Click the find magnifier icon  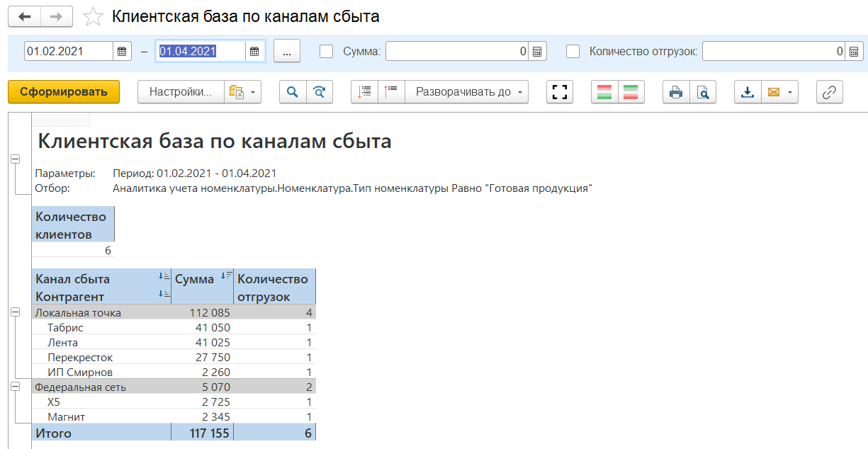(293, 92)
